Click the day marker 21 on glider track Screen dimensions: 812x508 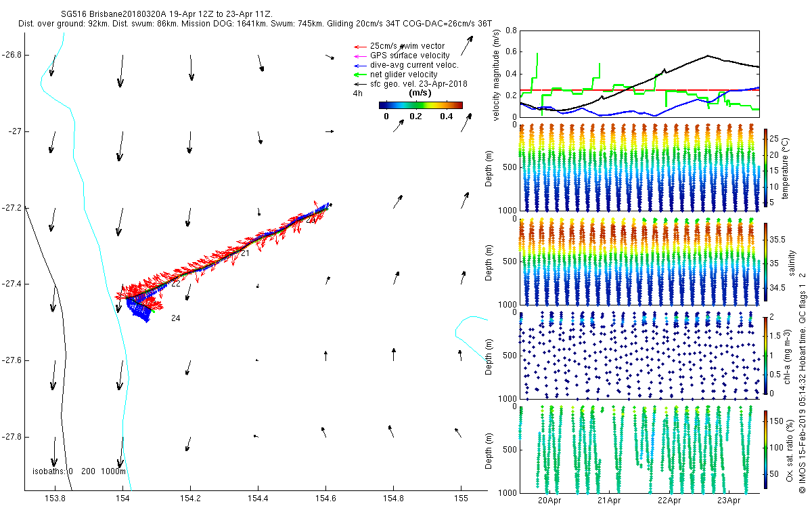(245, 253)
